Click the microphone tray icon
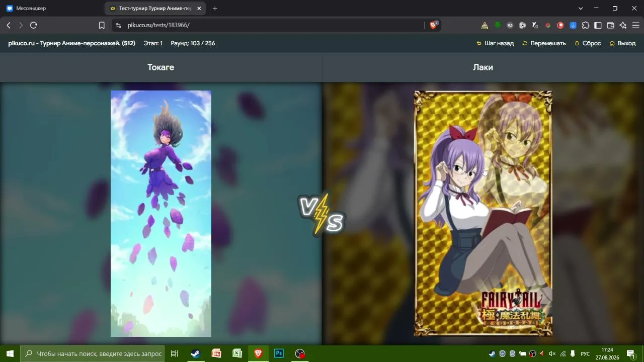Viewport: 644px width, 362px height. [573, 354]
